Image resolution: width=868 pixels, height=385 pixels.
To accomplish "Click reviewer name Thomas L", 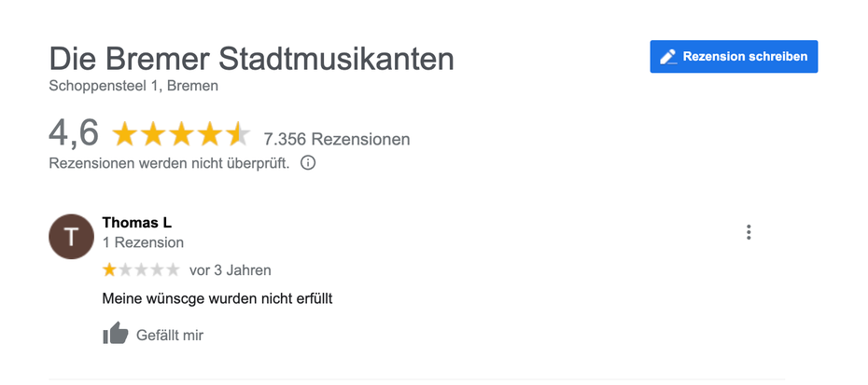I will [x=136, y=222].
